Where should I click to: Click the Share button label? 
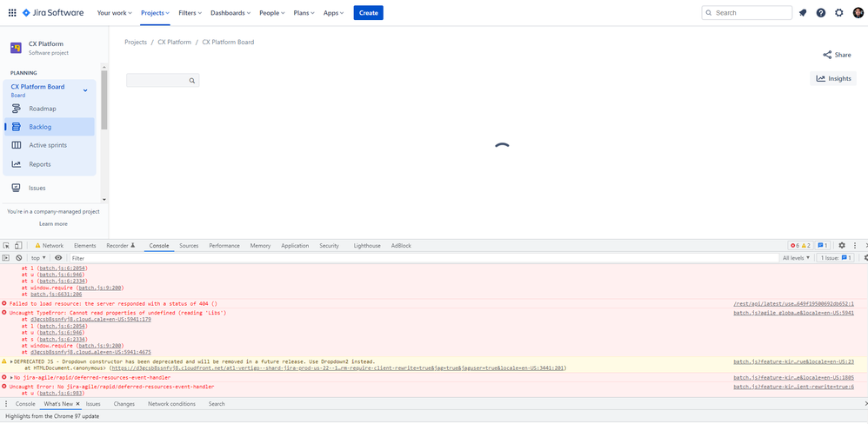click(x=843, y=55)
